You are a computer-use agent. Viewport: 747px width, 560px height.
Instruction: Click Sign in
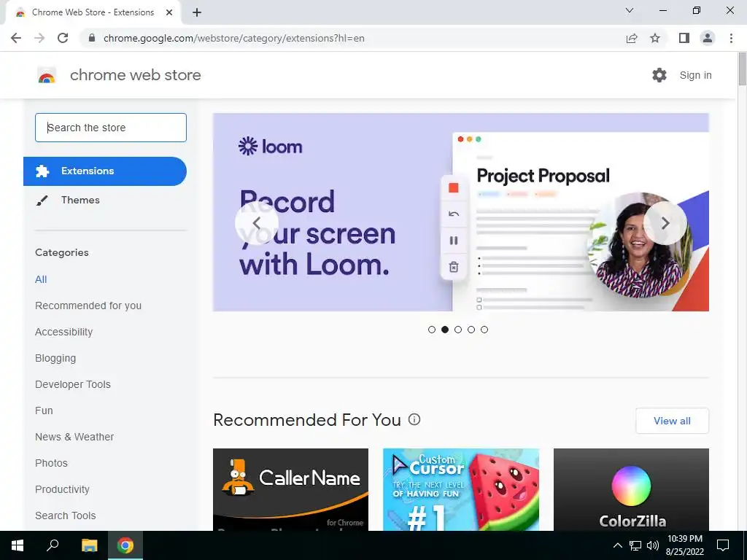point(695,75)
